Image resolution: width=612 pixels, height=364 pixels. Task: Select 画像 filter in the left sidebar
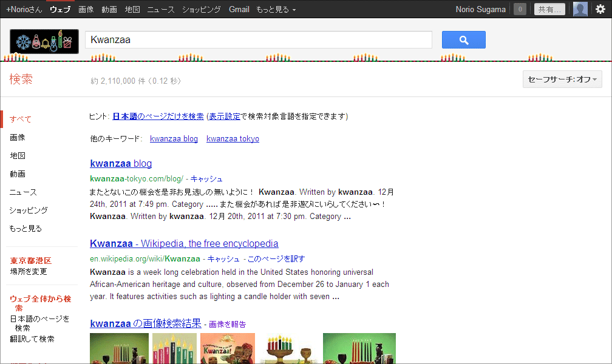tap(17, 137)
